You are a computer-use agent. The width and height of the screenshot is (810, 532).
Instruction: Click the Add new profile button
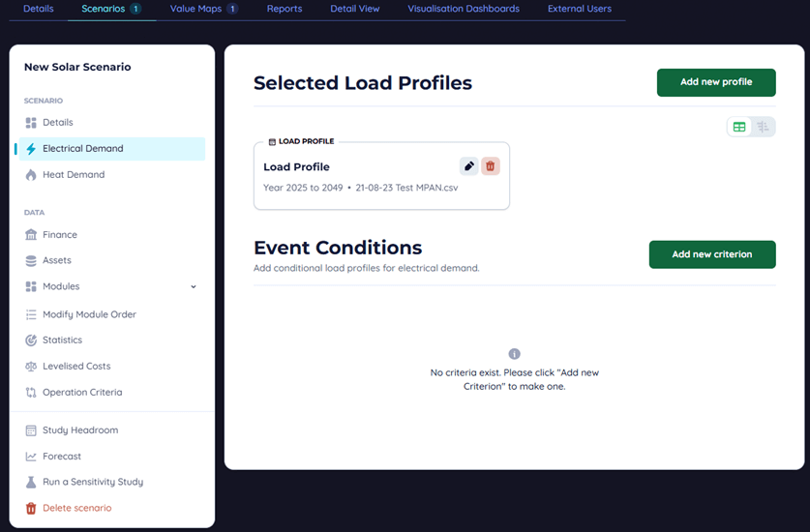716,82
